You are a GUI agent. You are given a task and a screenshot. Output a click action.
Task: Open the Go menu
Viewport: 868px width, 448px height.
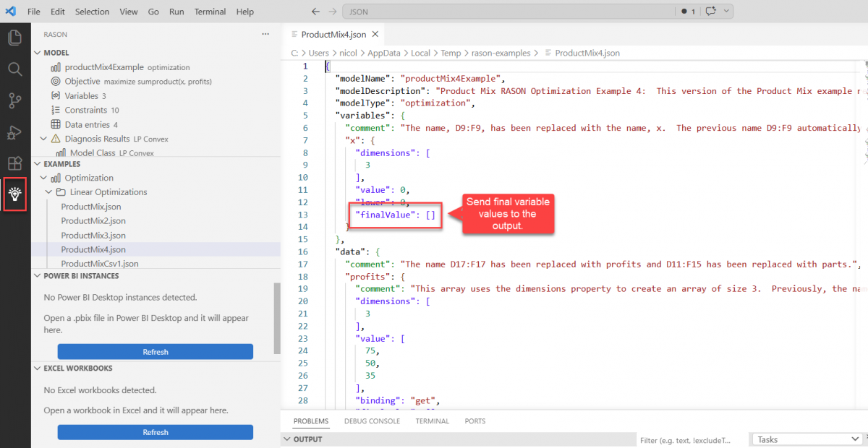[153, 12]
